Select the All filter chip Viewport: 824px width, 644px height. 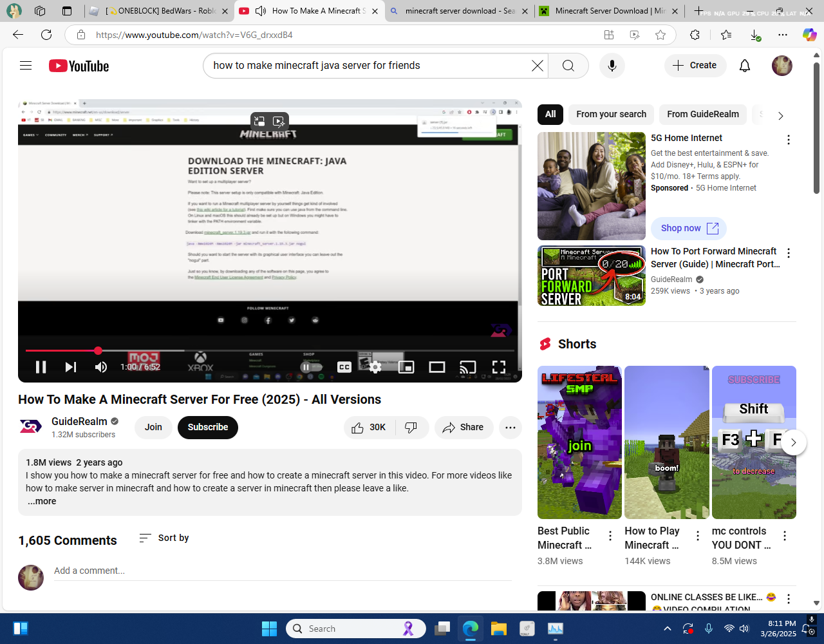550,114
